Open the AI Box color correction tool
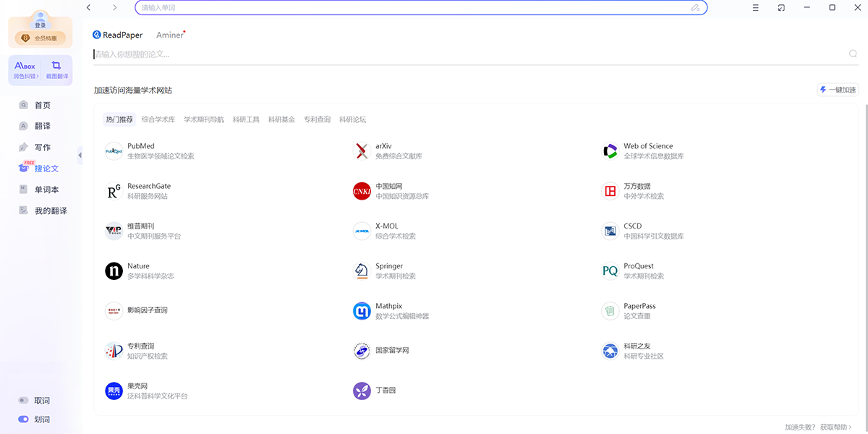Image resolution: width=868 pixels, height=434 pixels. [x=25, y=69]
